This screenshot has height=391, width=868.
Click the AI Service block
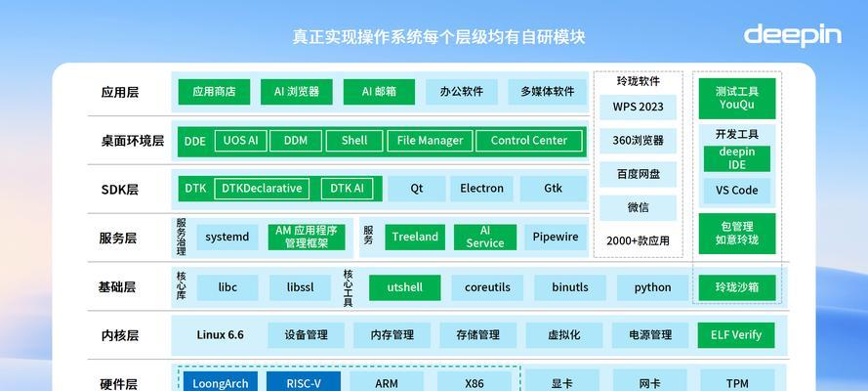pos(485,237)
